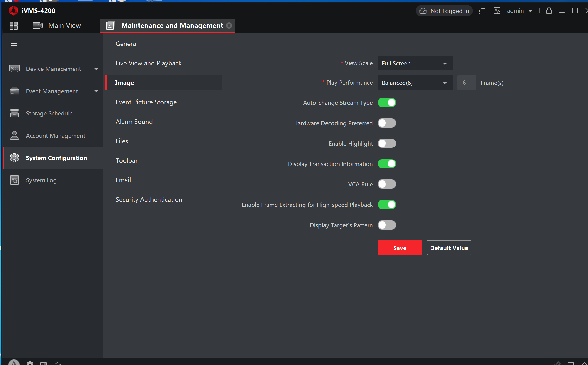
Task: Open System Log from sidebar
Action: (x=41, y=180)
